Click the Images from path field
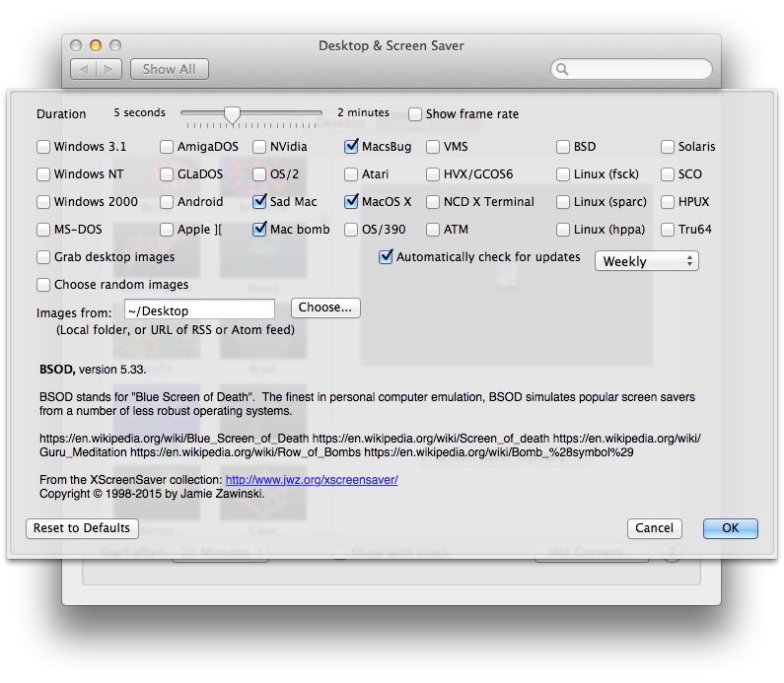 click(199, 309)
